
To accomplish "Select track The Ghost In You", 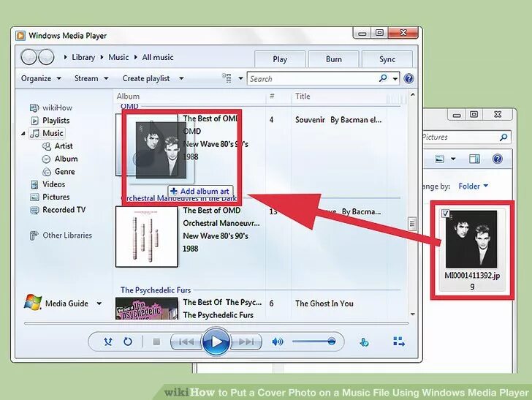I will point(324,303).
